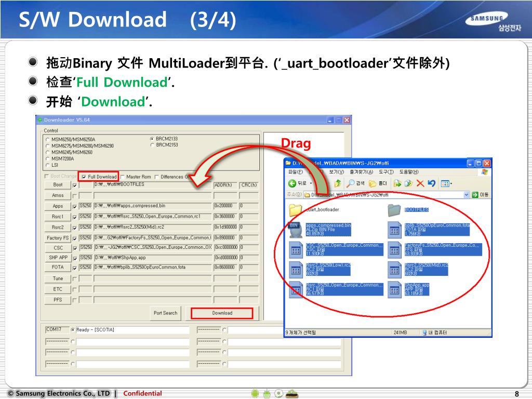Screen dimensions: 532x399
Task: Select the CSC_S5250_Open_Europe_Common file icon
Action: click(295, 250)
